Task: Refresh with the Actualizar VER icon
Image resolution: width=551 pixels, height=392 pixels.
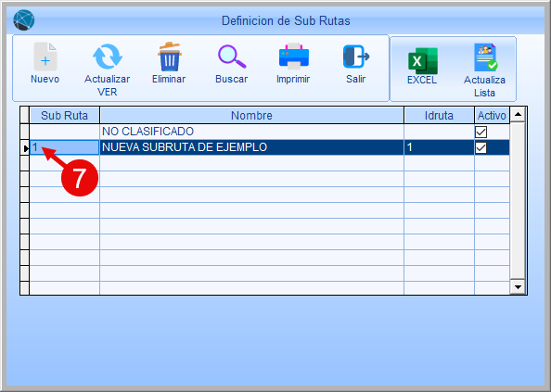Action: click(x=108, y=57)
